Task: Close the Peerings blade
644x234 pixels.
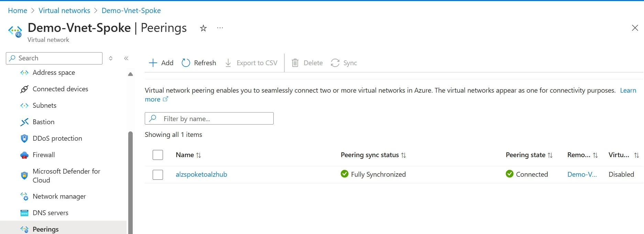Action: [635, 28]
